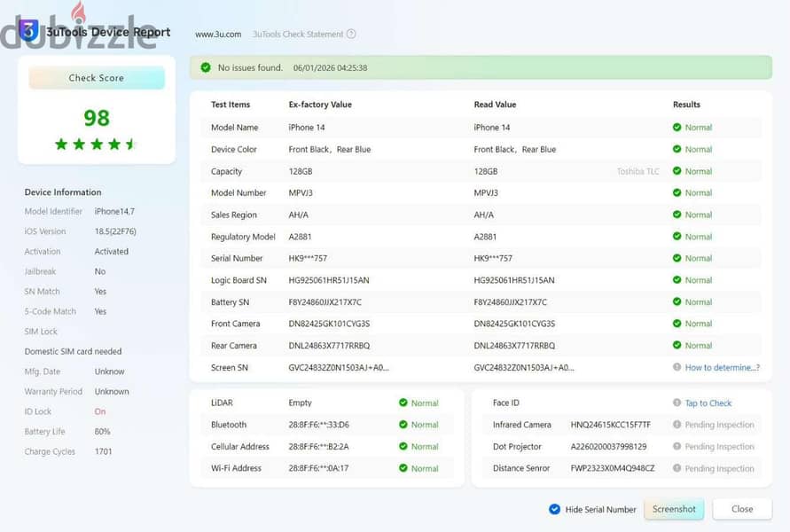Click the 3uTools logo icon

point(28,30)
